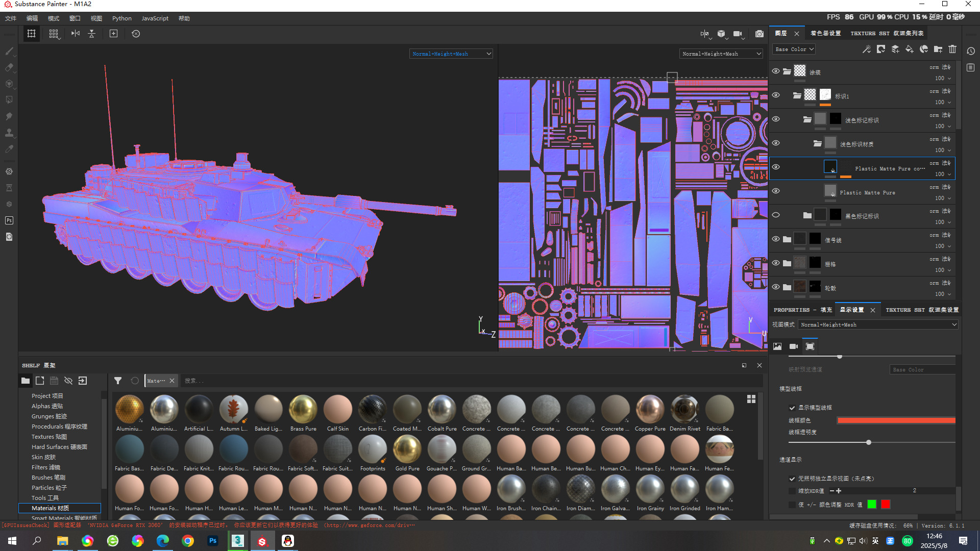The image size is (980, 551).
Task: Toggle visibility of Plastic Matte Pure layer
Action: pyautogui.click(x=776, y=191)
